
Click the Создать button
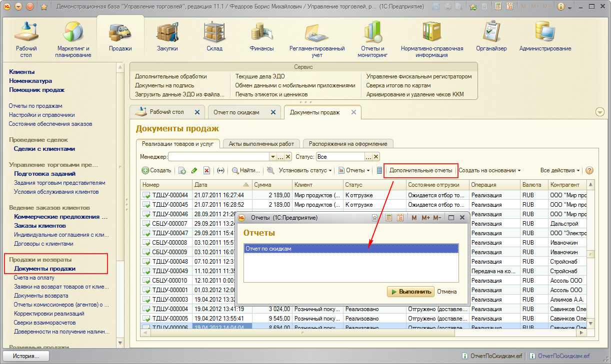156,170
